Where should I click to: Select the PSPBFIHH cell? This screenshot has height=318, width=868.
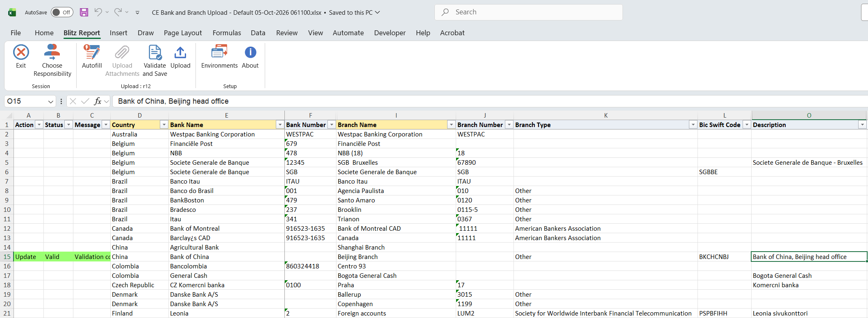pyautogui.click(x=725, y=313)
